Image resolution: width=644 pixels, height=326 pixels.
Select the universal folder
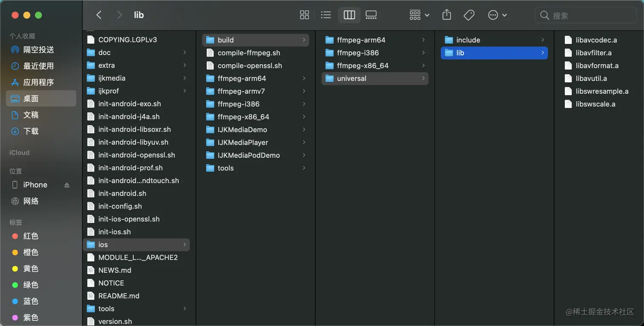click(375, 78)
